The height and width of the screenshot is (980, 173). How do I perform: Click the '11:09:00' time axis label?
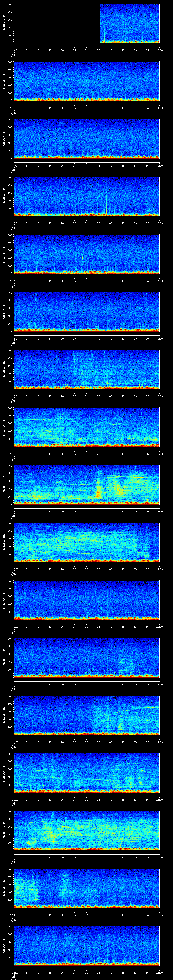[14, 50]
